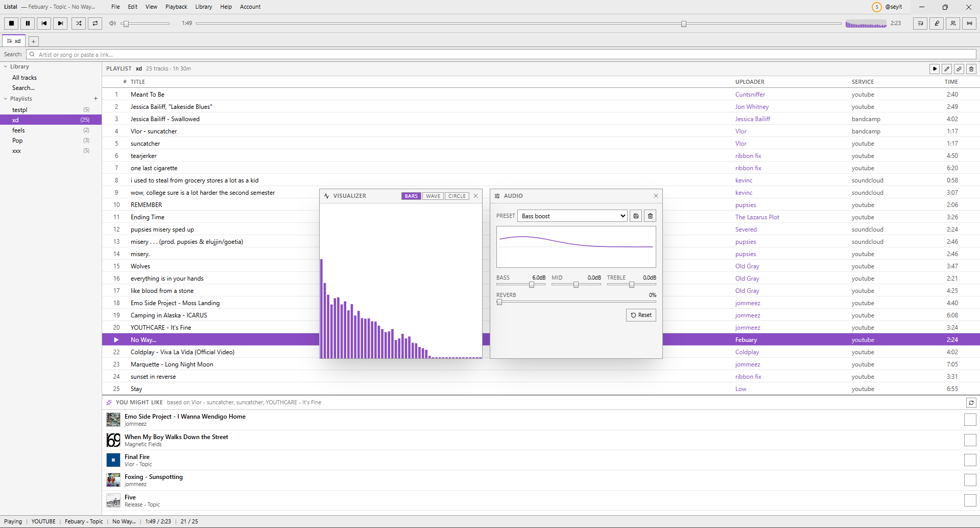Create a new playlist via the sidebar plus

click(x=95, y=99)
